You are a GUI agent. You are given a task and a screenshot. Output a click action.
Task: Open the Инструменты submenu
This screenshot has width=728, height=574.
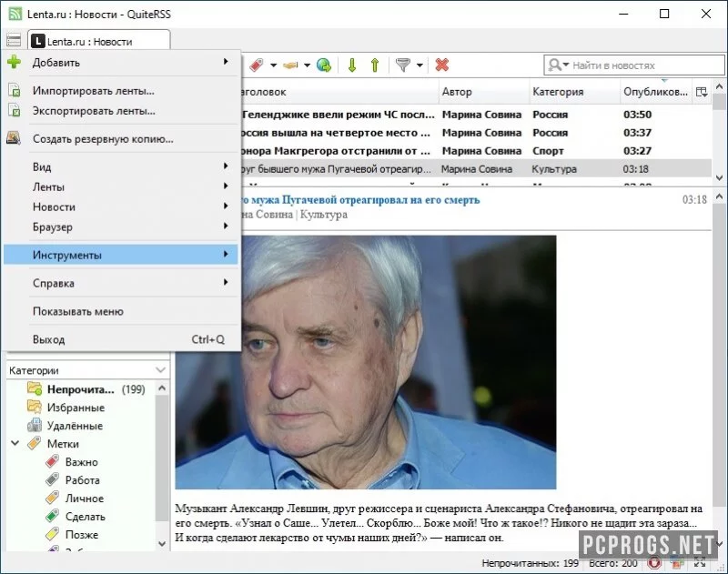(121, 255)
